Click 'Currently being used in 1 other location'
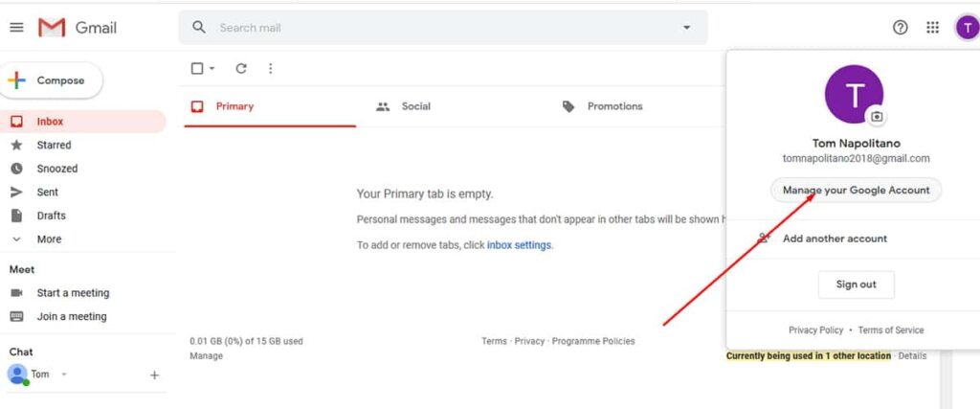This screenshot has height=409, width=980. [x=809, y=356]
